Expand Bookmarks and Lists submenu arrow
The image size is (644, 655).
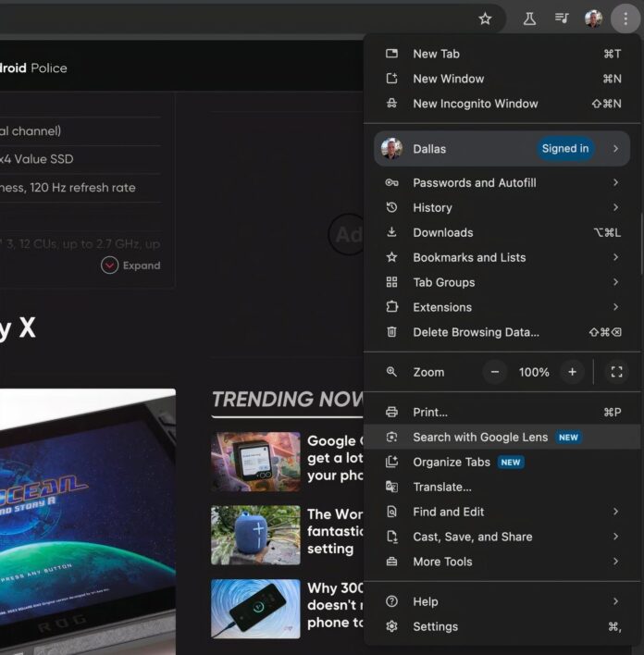(x=615, y=257)
